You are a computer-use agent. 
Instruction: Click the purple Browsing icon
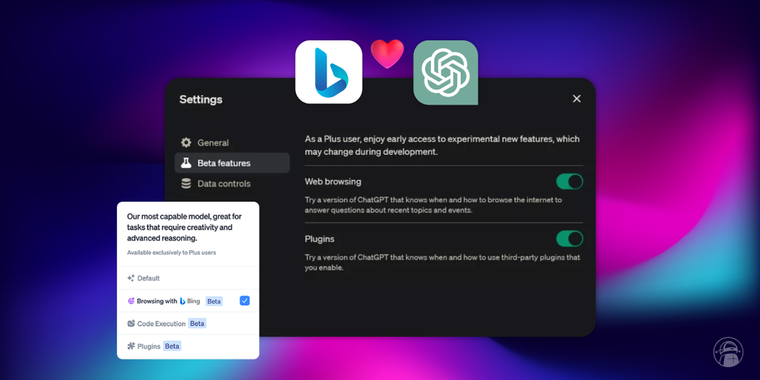point(131,301)
